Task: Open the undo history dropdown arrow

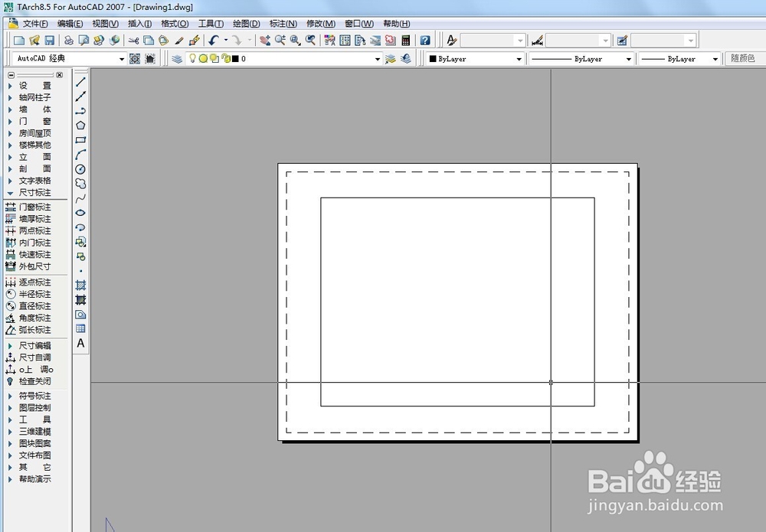Action: click(x=226, y=40)
